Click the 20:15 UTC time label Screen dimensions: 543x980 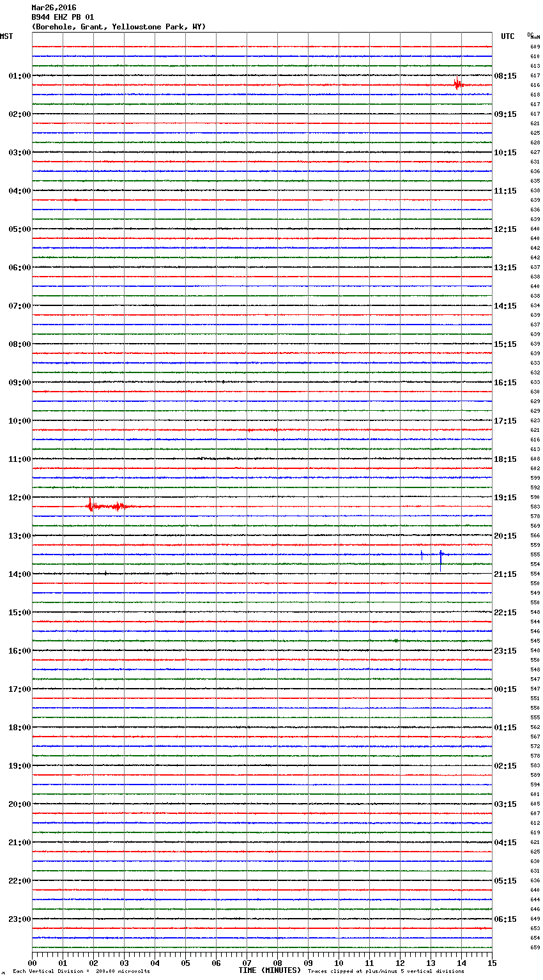505,536
